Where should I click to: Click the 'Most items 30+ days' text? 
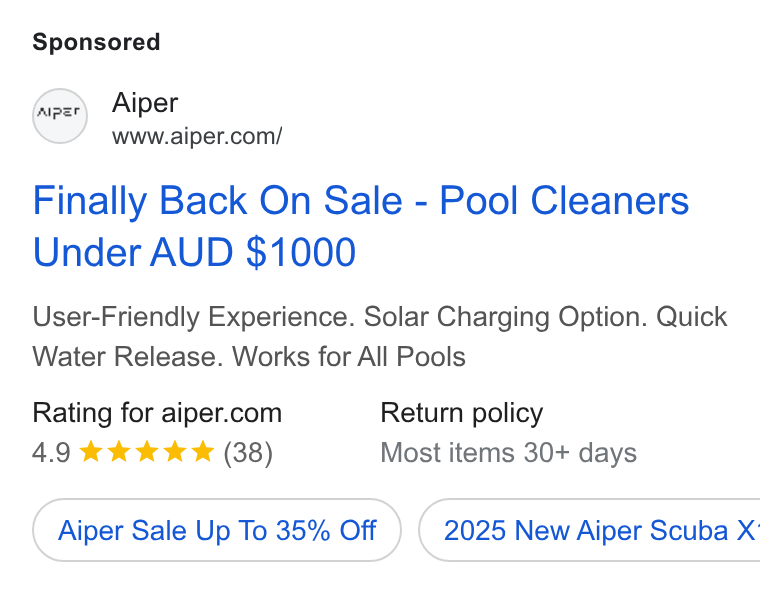[x=508, y=453]
